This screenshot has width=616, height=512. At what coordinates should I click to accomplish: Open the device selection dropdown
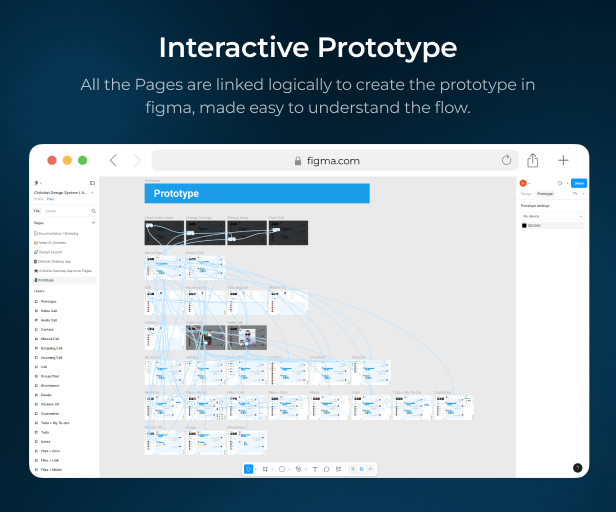(552, 216)
